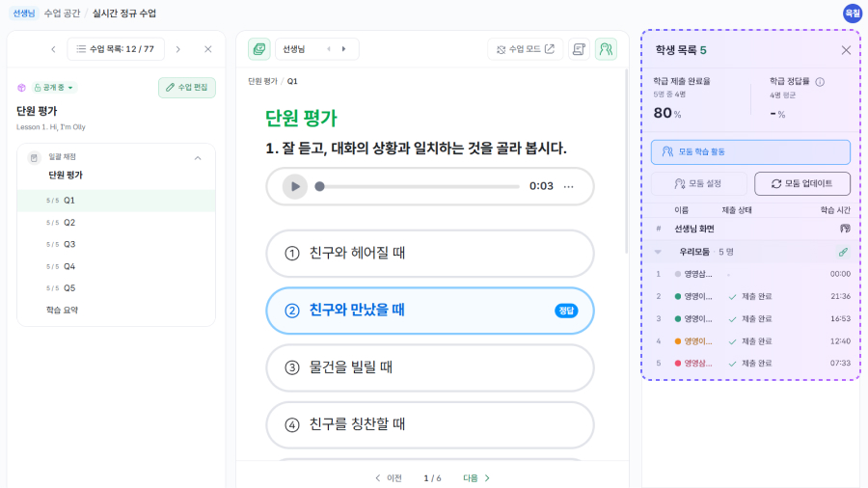
Task: Collapse the 단원 평가 section chevron
Action: click(x=198, y=158)
